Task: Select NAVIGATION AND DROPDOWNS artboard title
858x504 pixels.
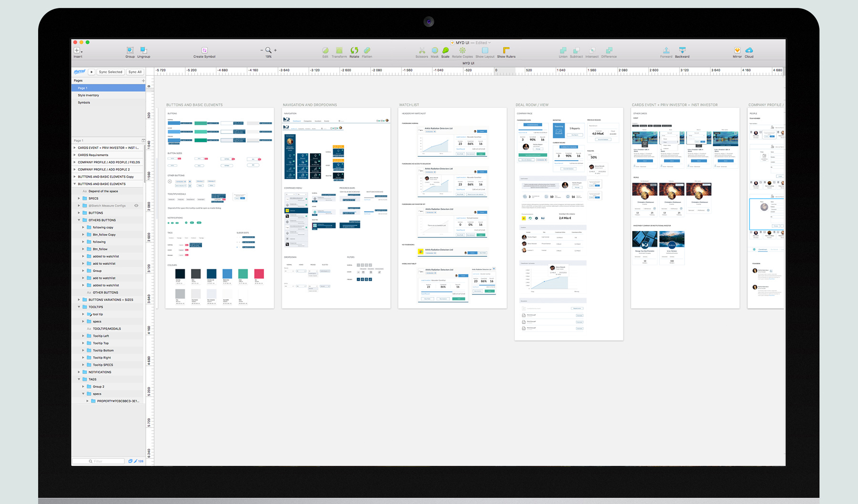Action: tap(310, 105)
